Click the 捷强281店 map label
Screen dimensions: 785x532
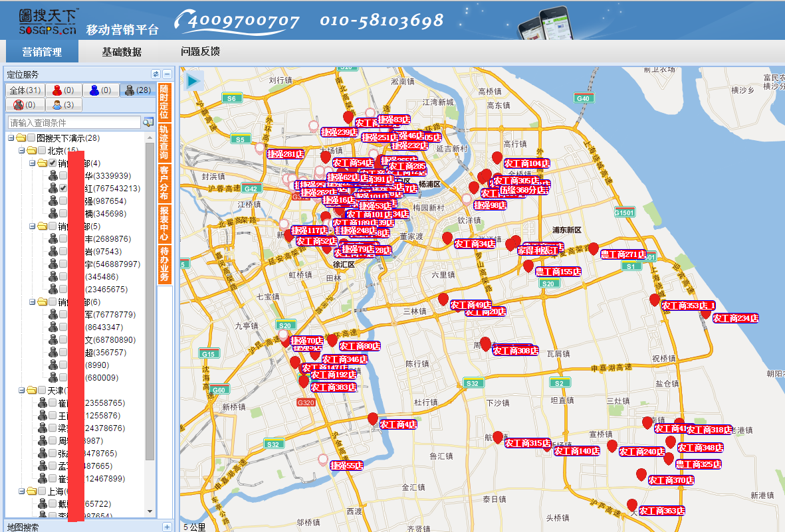(285, 154)
